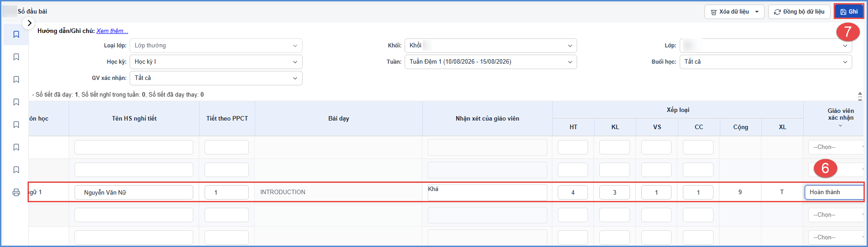Click the Xóa dữ liệu trash button
This screenshot has height=247, width=868.
[729, 12]
